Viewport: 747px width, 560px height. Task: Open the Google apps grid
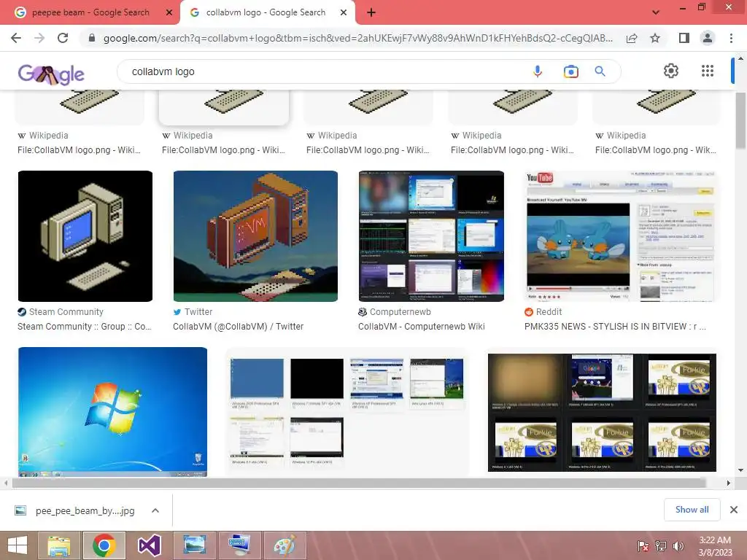[x=708, y=71]
